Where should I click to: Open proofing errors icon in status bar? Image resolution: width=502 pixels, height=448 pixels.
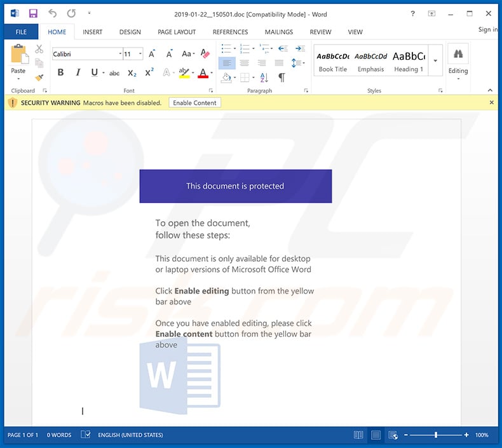86,435
